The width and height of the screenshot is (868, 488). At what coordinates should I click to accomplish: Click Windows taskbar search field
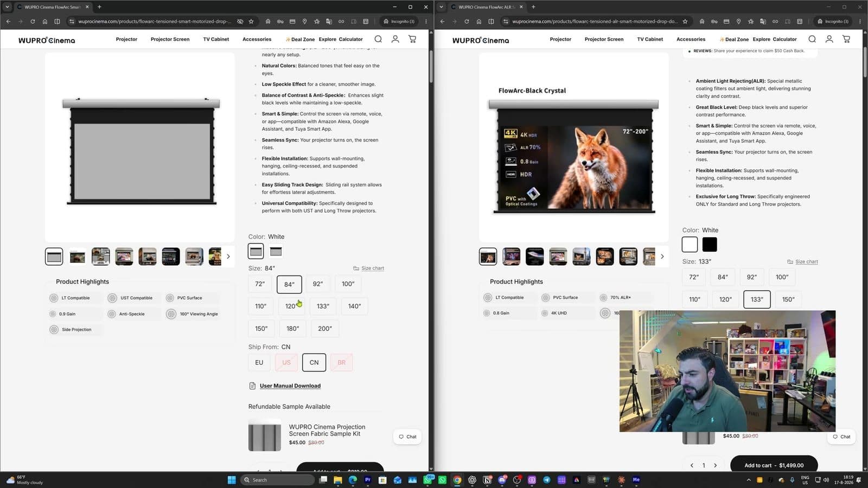278,480
